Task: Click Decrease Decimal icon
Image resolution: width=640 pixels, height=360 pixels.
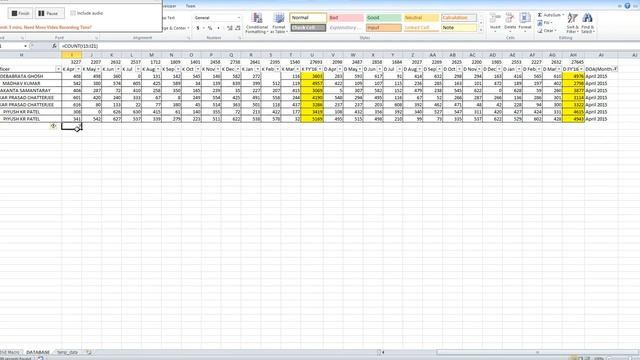Action: pyautogui.click(x=238, y=28)
